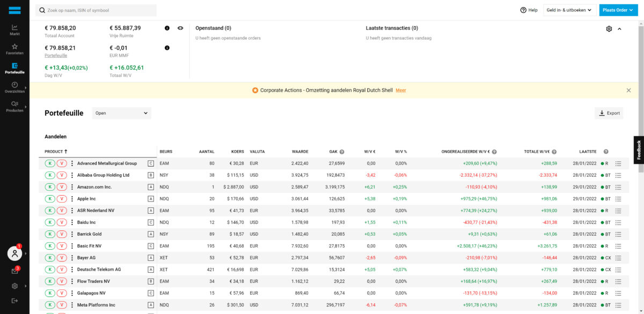
Task: Click the K buy button for Bayer AG
Action: coord(50,258)
